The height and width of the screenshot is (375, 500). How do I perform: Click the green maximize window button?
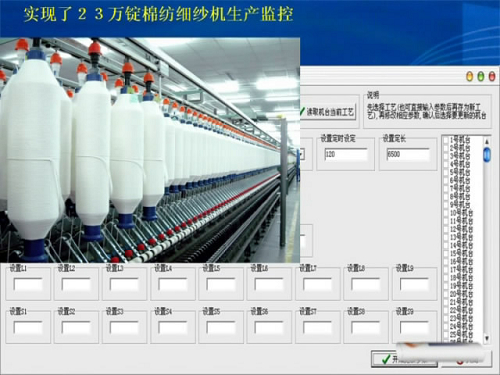[481, 76]
